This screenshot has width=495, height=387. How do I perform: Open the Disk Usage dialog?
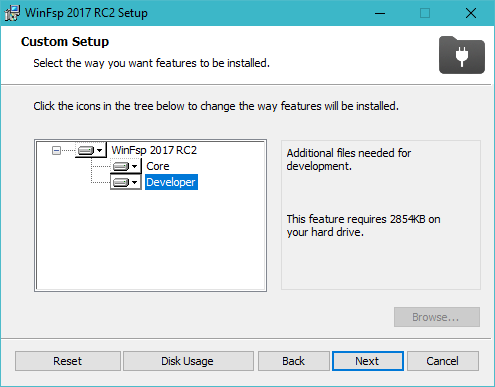[188, 361]
